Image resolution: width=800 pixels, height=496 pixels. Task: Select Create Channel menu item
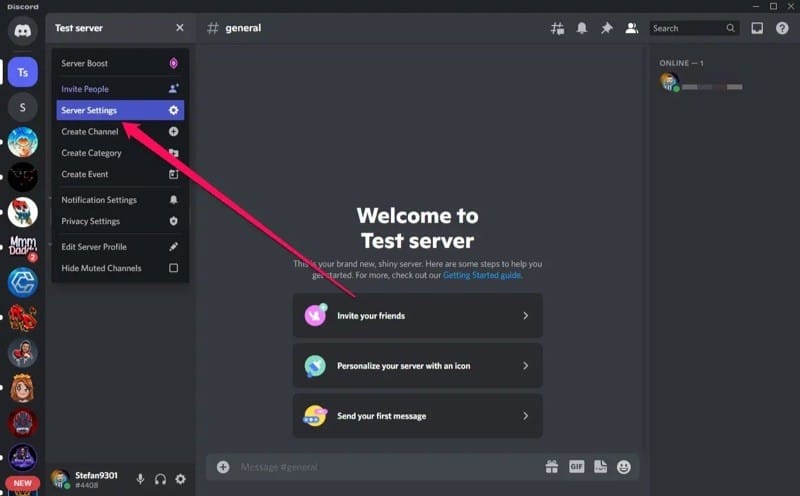click(x=120, y=132)
